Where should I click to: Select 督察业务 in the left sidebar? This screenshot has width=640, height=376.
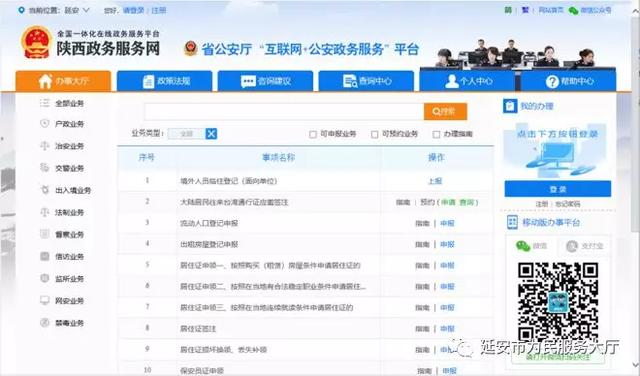(x=69, y=234)
